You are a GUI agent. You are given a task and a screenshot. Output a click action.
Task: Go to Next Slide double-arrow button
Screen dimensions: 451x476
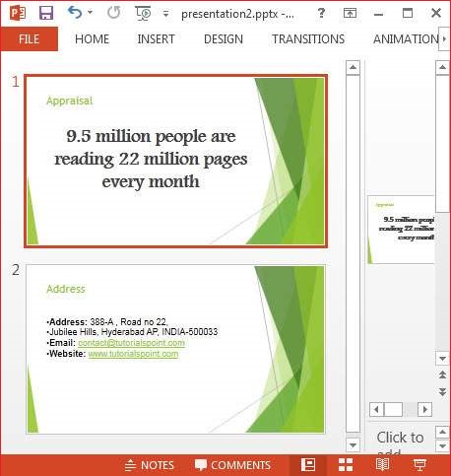[442, 391]
